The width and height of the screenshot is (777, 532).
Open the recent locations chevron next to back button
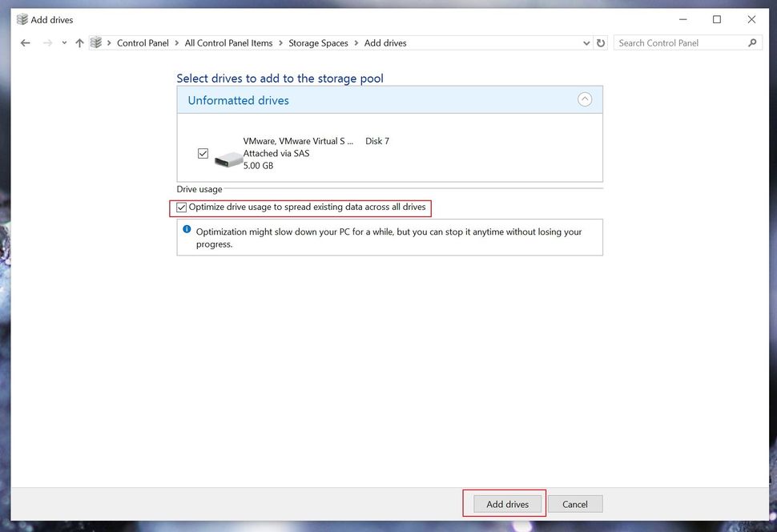(x=62, y=42)
